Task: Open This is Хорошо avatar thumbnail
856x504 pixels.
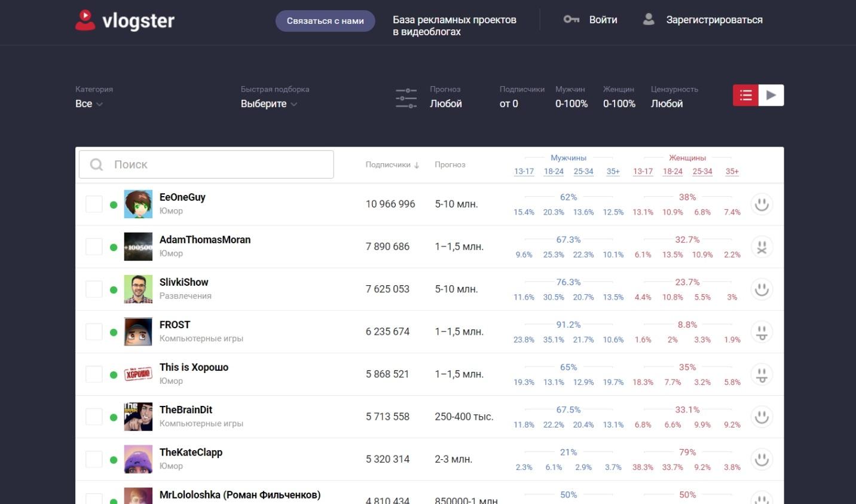Action: pos(138,374)
